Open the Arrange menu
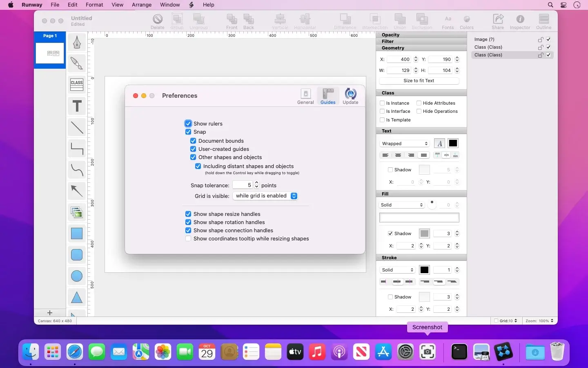 [142, 5]
